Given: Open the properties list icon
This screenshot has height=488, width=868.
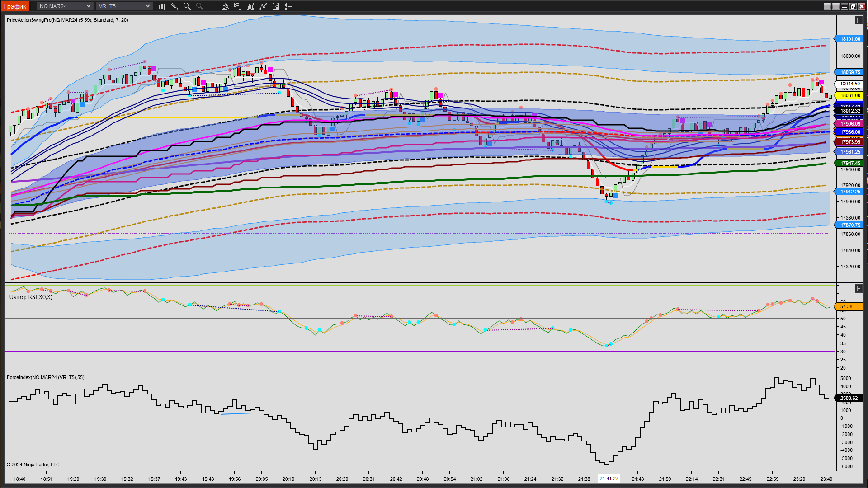Looking at the screenshot, I should [288, 6].
